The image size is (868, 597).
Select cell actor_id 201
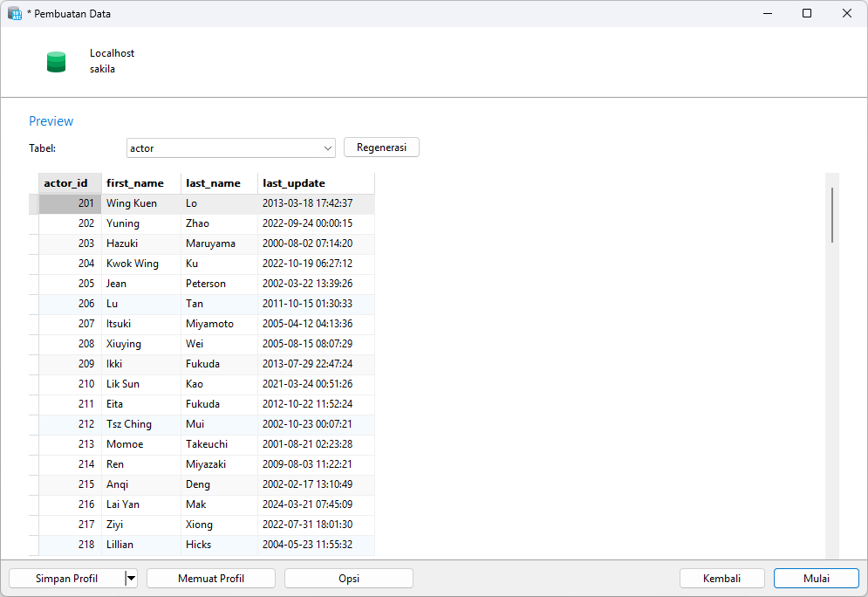[71, 203]
